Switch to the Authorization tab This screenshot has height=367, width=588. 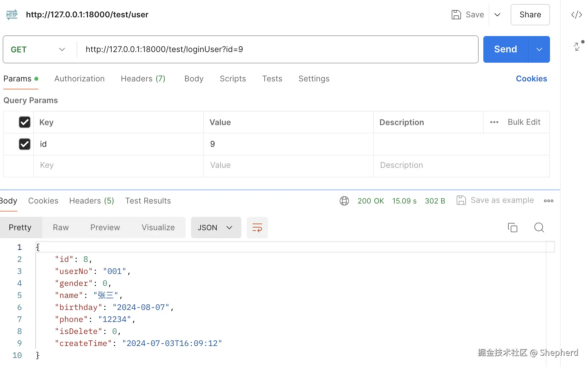click(79, 79)
